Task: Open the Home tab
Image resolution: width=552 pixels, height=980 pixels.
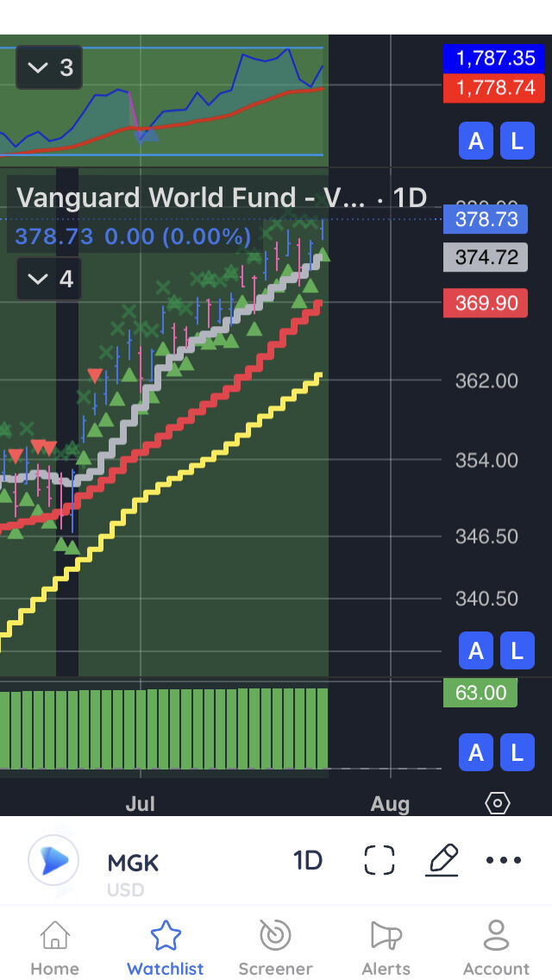Action: (55, 946)
